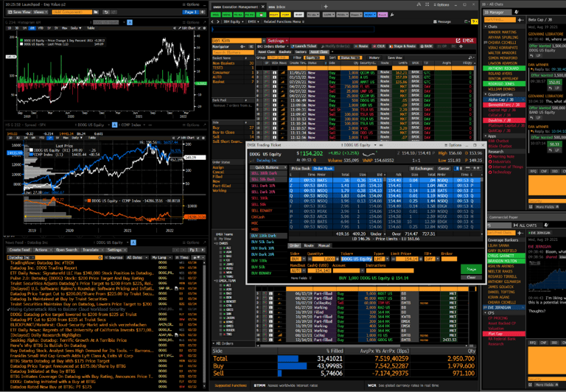Click the undo arrow in Launchpad toolbar

(106, 12)
